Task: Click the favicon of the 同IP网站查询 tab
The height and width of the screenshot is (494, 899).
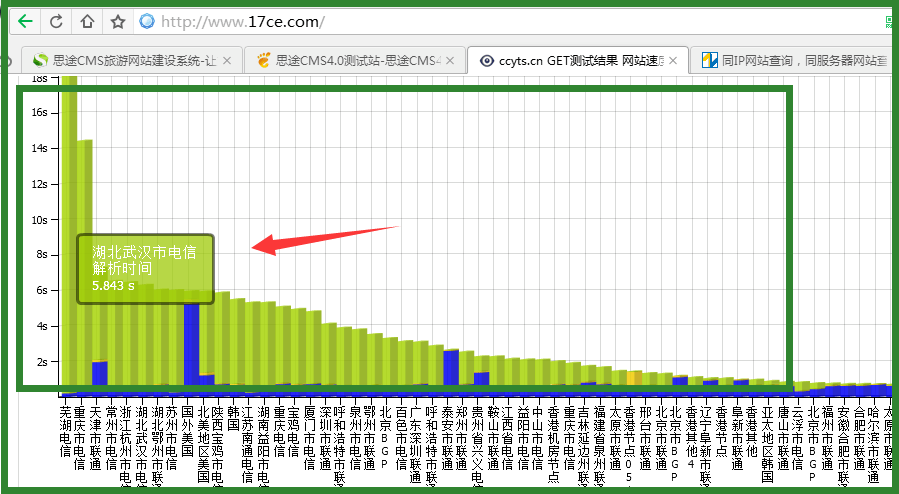Action: point(709,61)
